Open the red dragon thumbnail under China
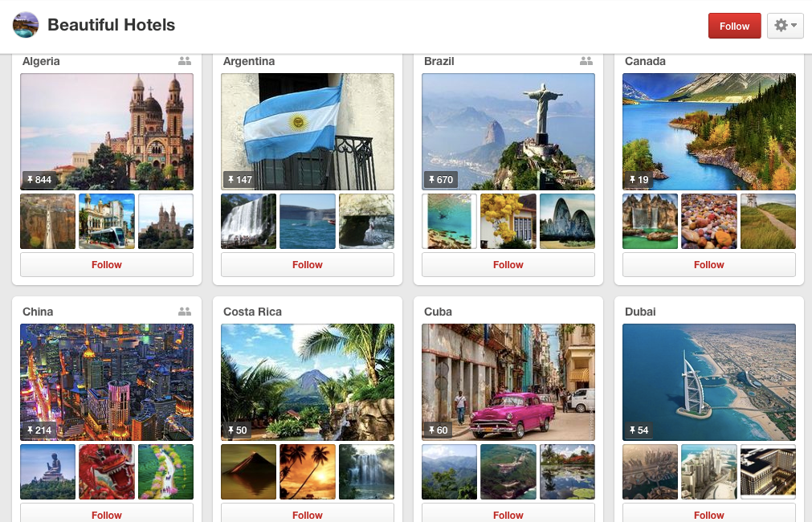The height and width of the screenshot is (522, 812). [x=107, y=471]
